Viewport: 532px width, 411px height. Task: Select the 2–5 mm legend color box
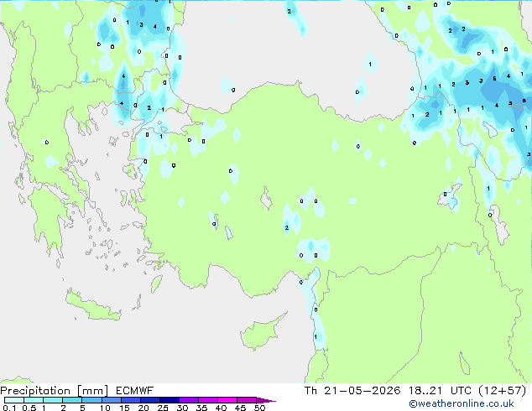click(x=72, y=400)
